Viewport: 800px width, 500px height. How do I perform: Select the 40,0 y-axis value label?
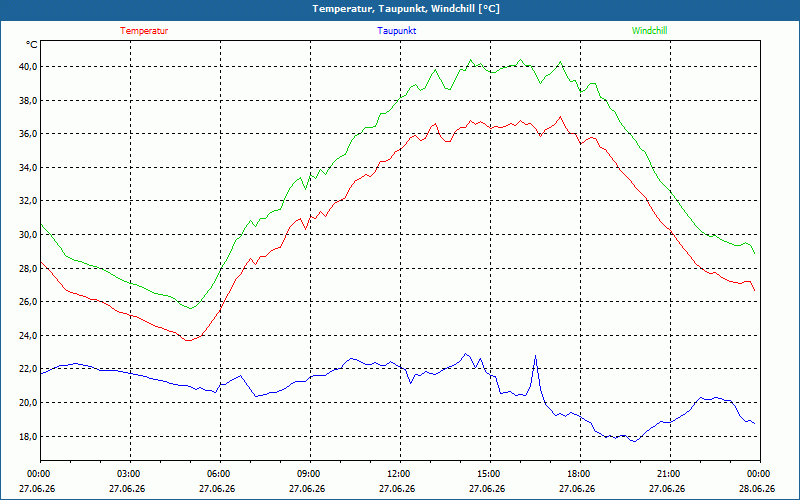click(28, 66)
